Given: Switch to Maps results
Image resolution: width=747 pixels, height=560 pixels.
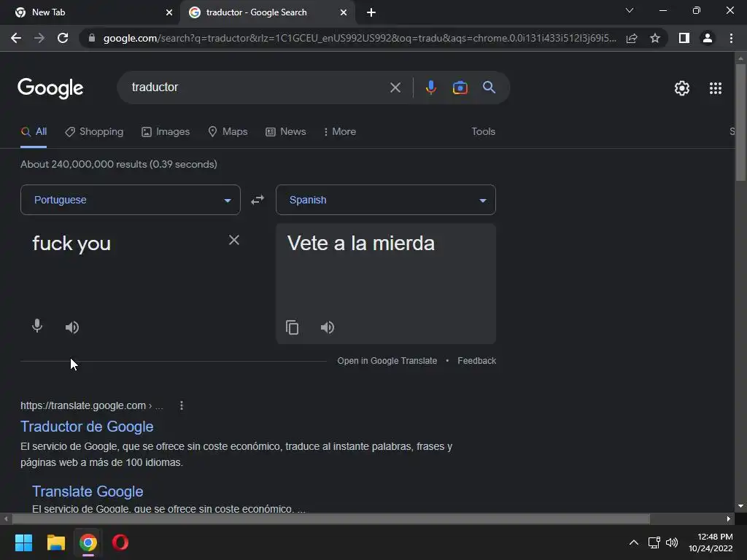Looking at the screenshot, I should point(228,132).
